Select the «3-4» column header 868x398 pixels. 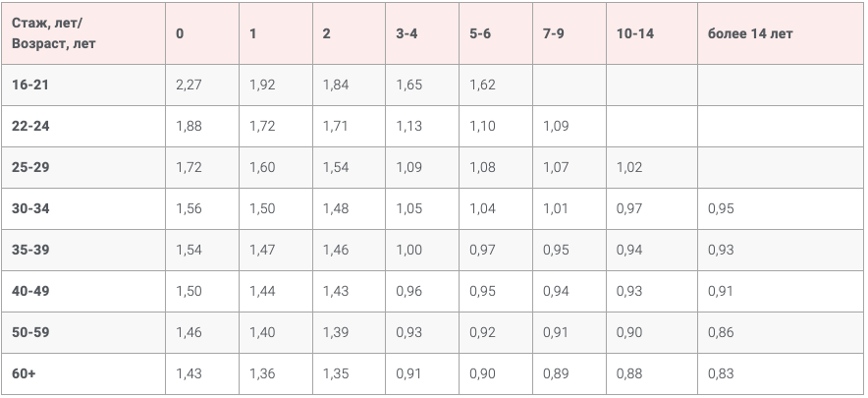[406, 33]
